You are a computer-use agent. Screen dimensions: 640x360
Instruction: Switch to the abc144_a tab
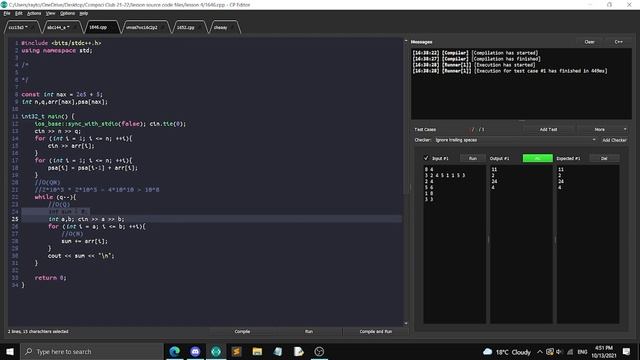[x=61, y=27]
